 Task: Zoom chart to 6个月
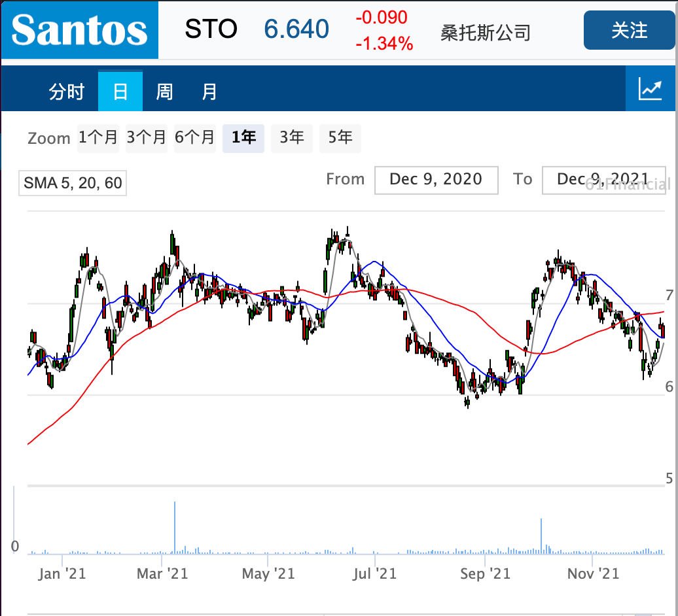194,138
